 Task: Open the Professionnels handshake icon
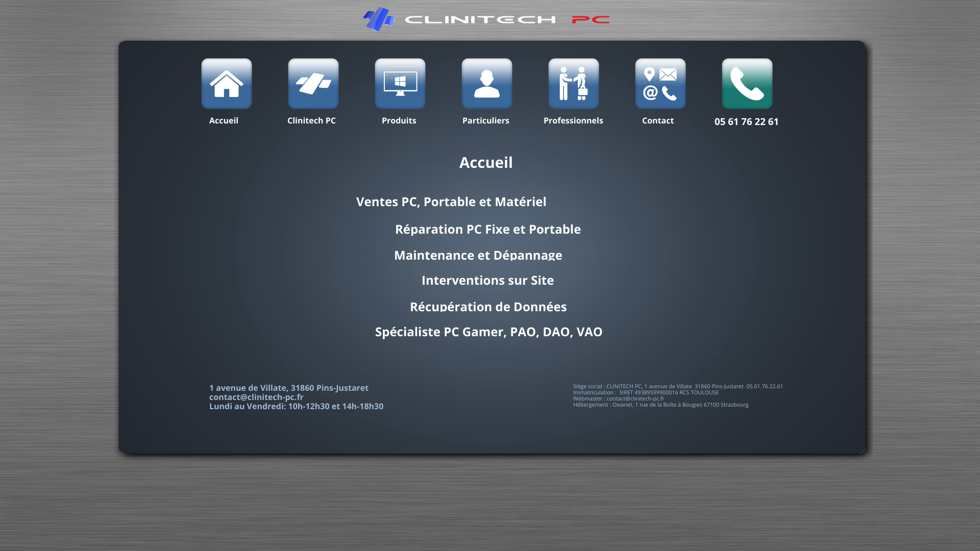(x=574, y=84)
